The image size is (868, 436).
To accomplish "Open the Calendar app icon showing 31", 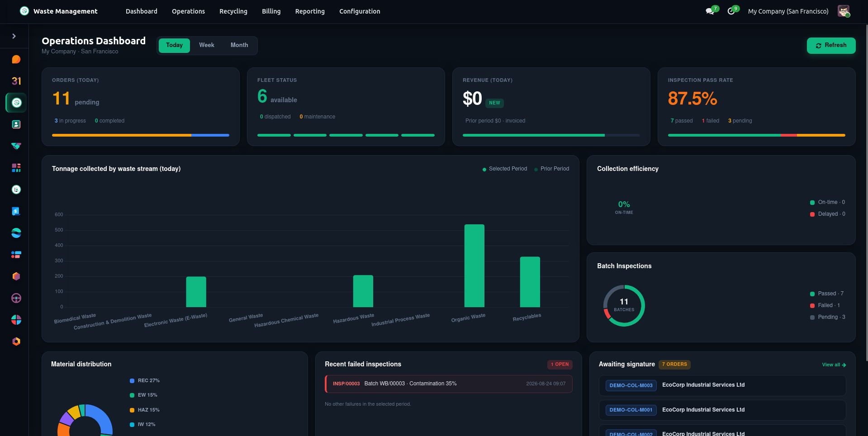I will pos(16,81).
